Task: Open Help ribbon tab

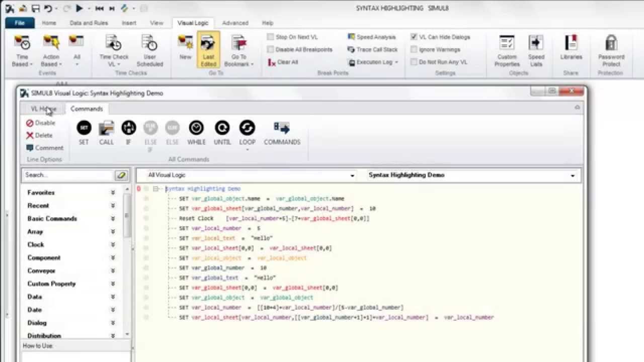Action: pos(268,23)
